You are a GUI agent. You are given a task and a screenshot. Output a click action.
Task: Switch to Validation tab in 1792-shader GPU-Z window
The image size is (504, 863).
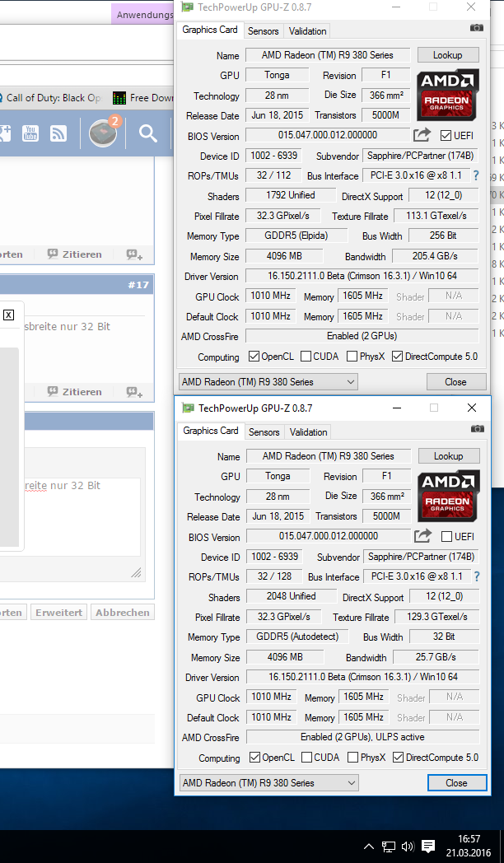click(x=307, y=30)
